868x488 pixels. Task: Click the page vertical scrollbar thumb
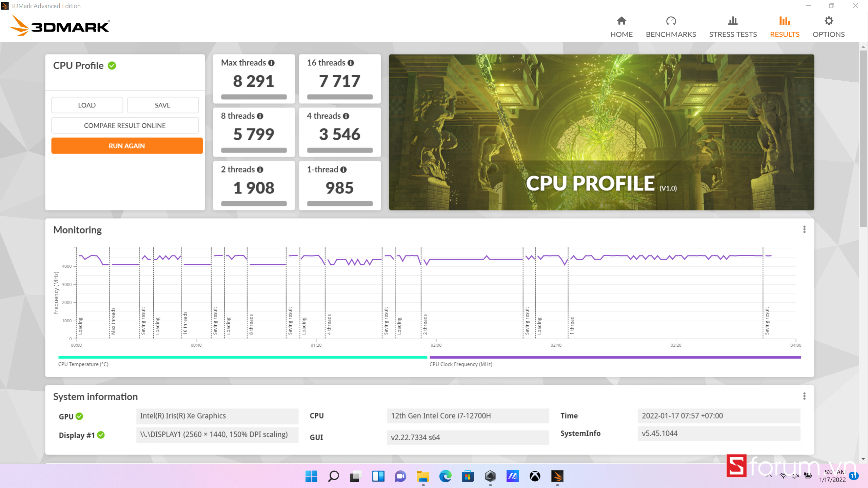(863, 139)
